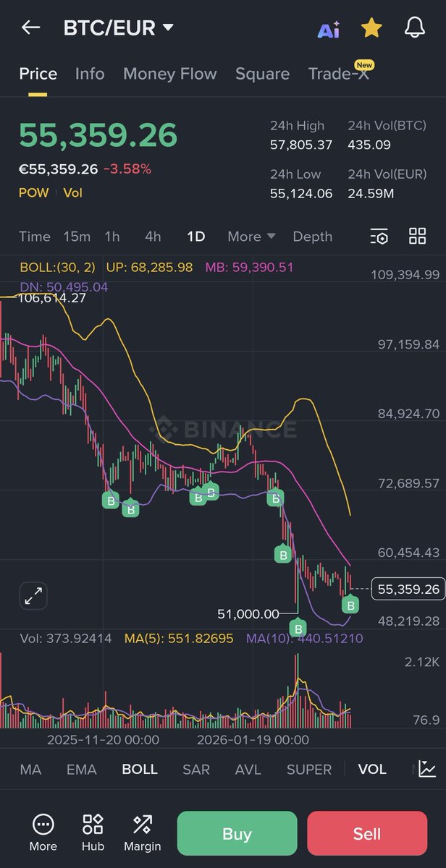Open Margin trading
446x868 pixels.
coord(143,833)
